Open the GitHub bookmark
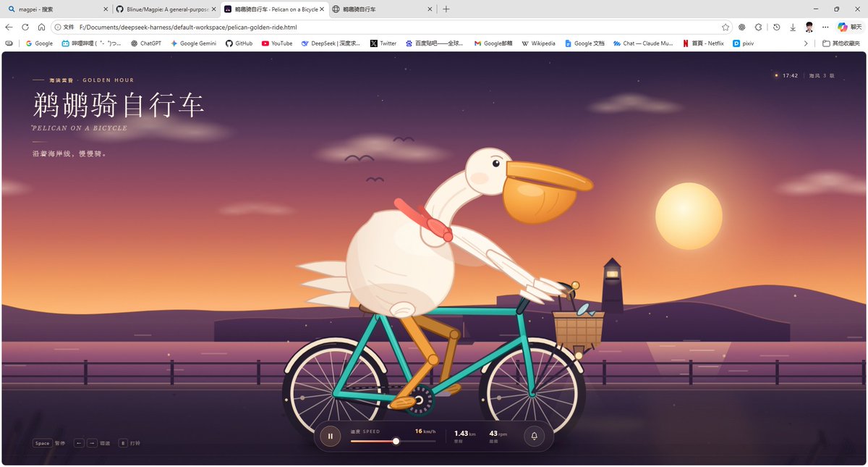The width and height of the screenshot is (868, 467). pyautogui.click(x=239, y=43)
